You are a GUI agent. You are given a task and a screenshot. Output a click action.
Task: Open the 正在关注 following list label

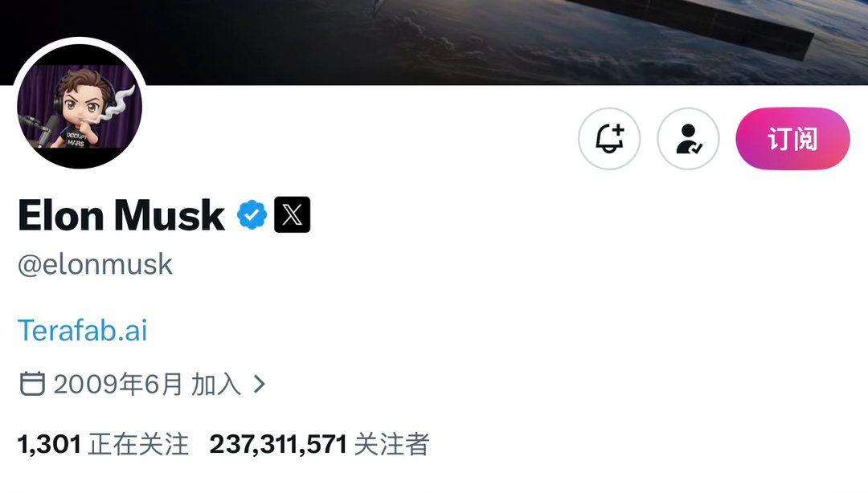coord(138,444)
